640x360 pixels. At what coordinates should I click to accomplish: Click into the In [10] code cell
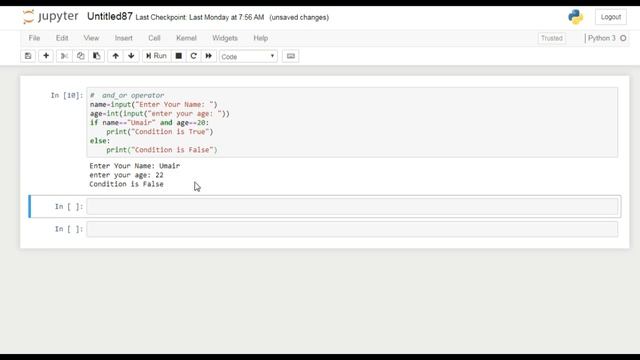tap(352, 122)
